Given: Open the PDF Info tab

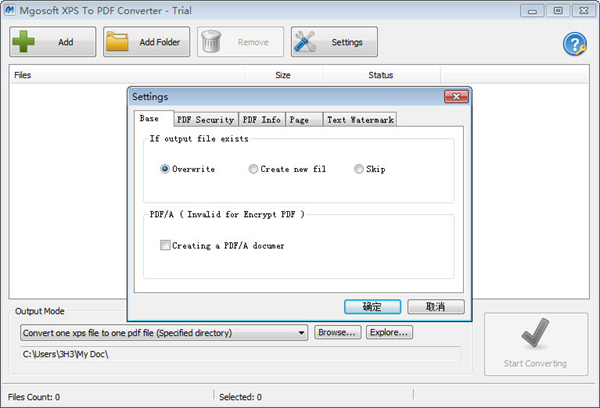Looking at the screenshot, I should pos(261,120).
